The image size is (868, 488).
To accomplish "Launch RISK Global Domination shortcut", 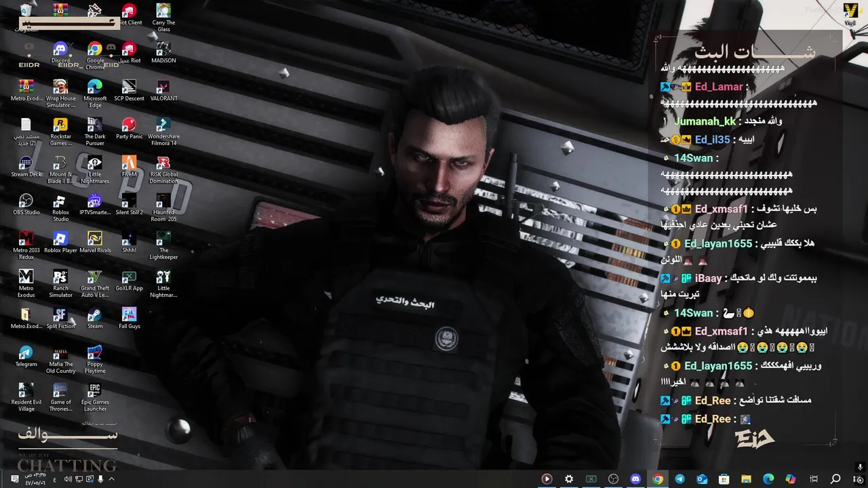I will (x=163, y=169).
